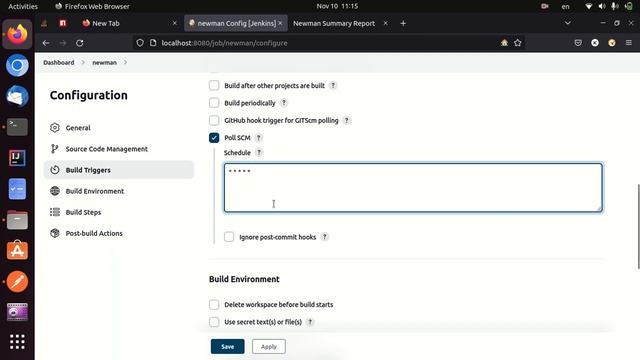640x360 pixels.
Task: Go to Build Environment section in sidebar
Action: coord(119,191)
